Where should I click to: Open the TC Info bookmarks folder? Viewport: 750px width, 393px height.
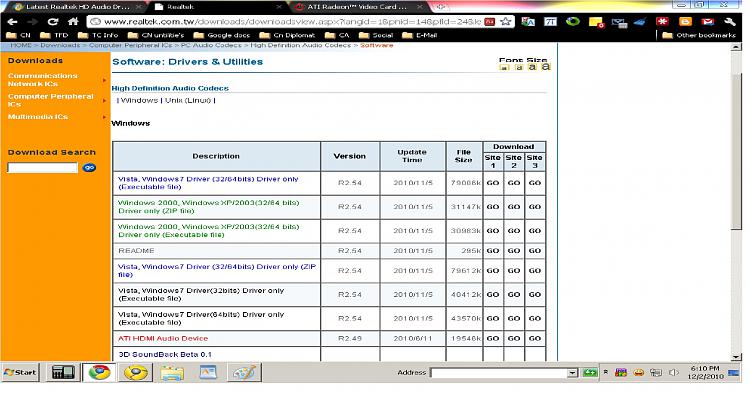point(98,35)
